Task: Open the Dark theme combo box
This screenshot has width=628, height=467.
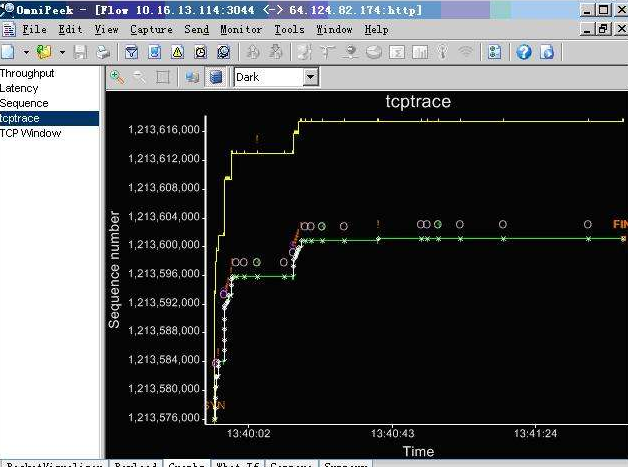Action: point(276,77)
